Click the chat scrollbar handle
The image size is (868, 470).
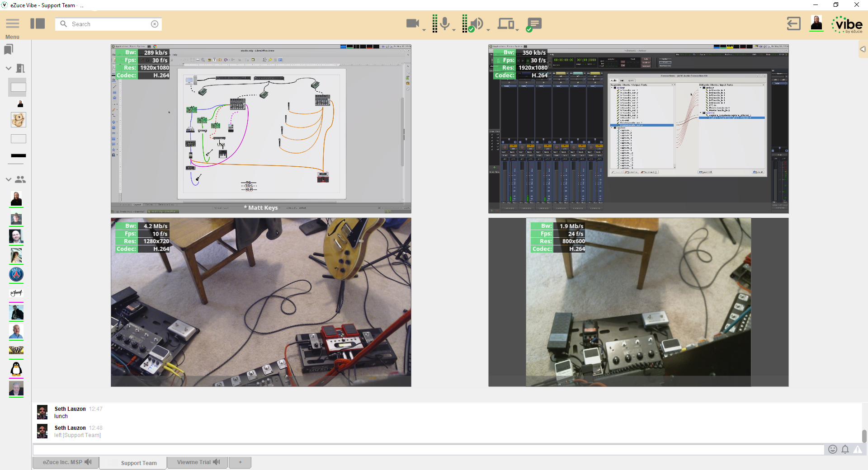click(x=864, y=436)
